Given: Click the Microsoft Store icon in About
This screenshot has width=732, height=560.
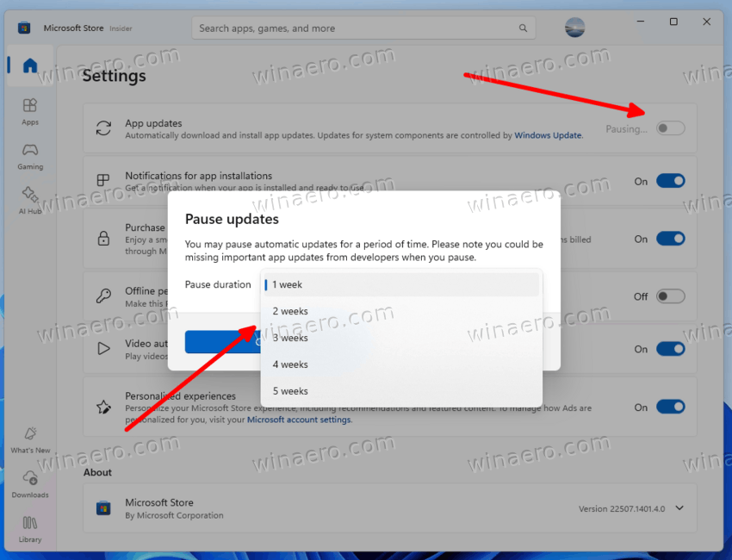Looking at the screenshot, I should pyautogui.click(x=103, y=507).
